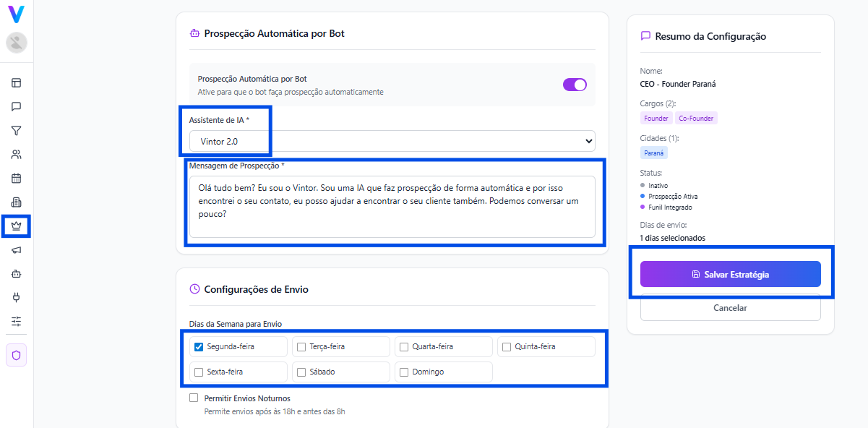
Task: Disable the Prospecção Automática por Bot toggle
Action: point(575,85)
